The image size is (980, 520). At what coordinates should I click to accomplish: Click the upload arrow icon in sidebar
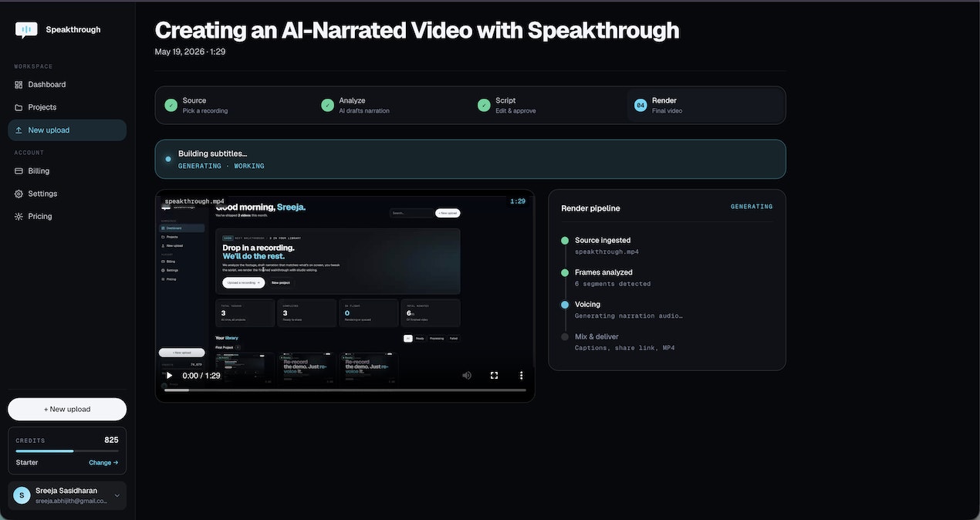coord(19,130)
